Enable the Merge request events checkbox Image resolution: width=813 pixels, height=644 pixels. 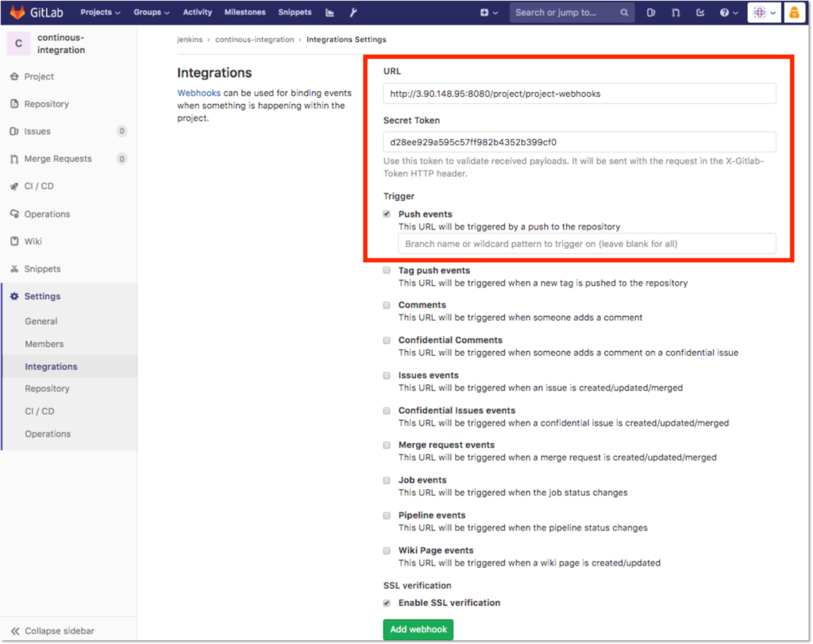coord(387,445)
